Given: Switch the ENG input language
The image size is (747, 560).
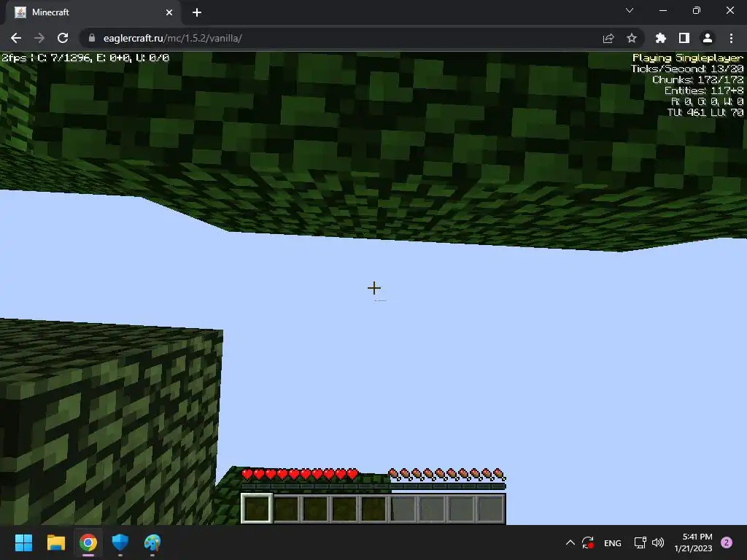Looking at the screenshot, I should 613,543.
